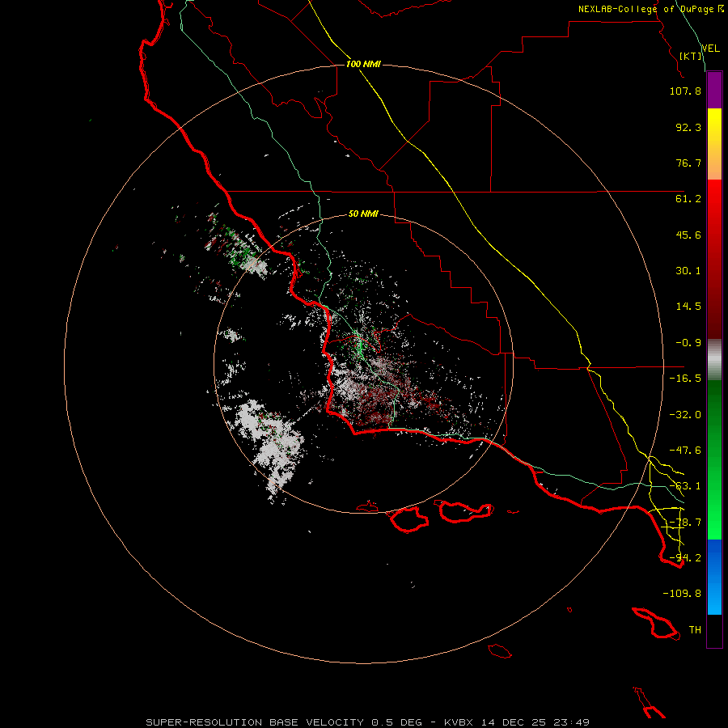The width and height of the screenshot is (728, 728).
Task: Click the gray near-zero segment of color bar
Action: pos(714,360)
